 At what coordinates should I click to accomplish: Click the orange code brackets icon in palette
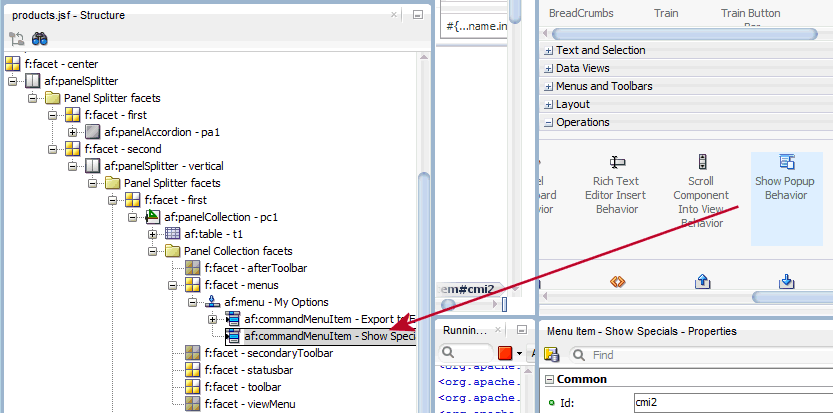pos(617,282)
